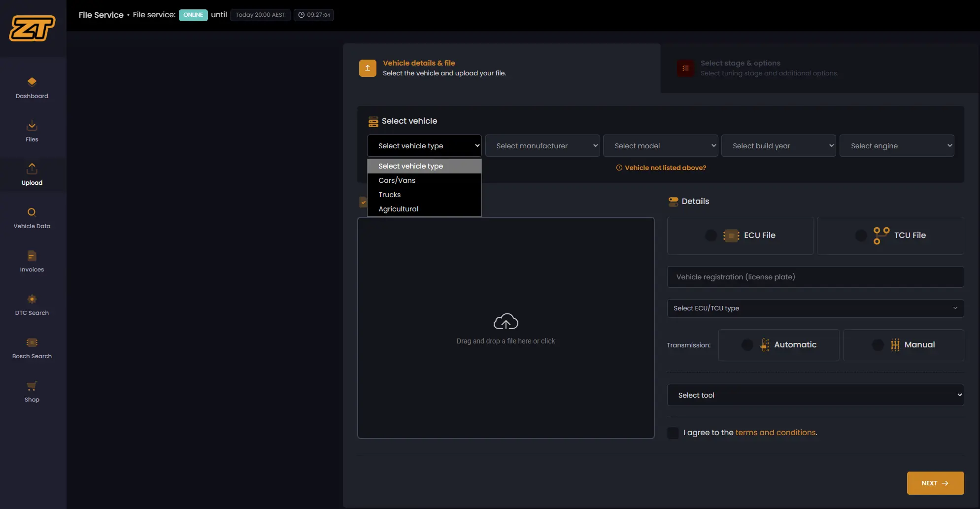Image resolution: width=980 pixels, height=509 pixels.
Task: Select the ECU File radio option
Action: point(711,236)
